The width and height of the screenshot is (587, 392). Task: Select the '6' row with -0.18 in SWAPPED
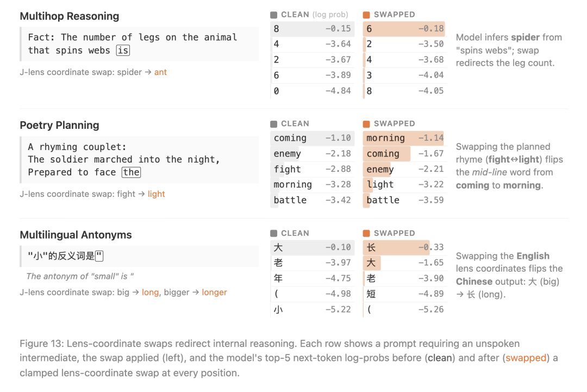tap(404, 29)
